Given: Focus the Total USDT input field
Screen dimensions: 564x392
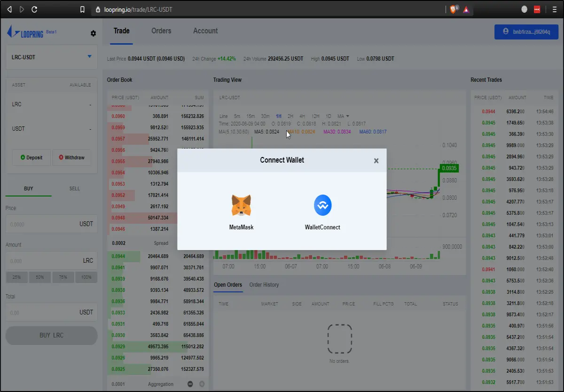Looking at the screenshot, I should 52,312.
